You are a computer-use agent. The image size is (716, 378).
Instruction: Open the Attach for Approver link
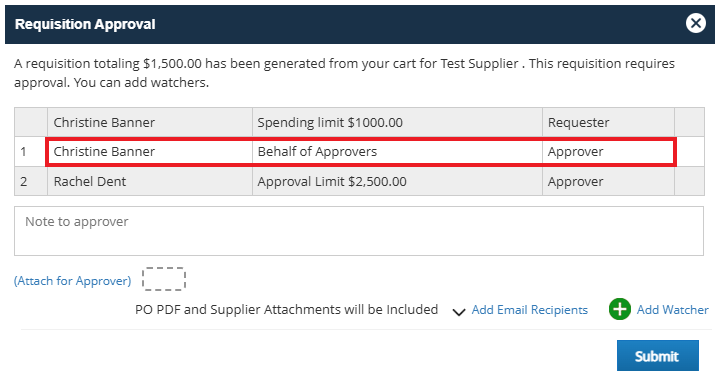point(73,281)
